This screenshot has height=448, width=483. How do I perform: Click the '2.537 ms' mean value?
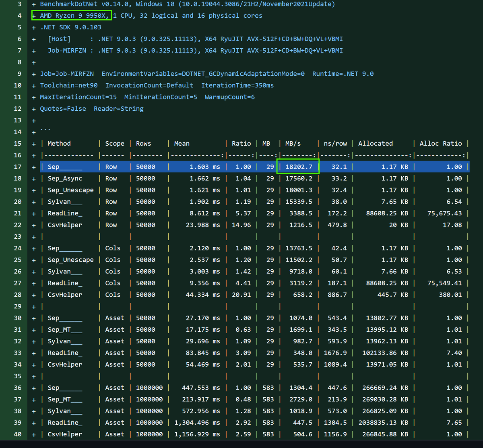pos(205,260)
